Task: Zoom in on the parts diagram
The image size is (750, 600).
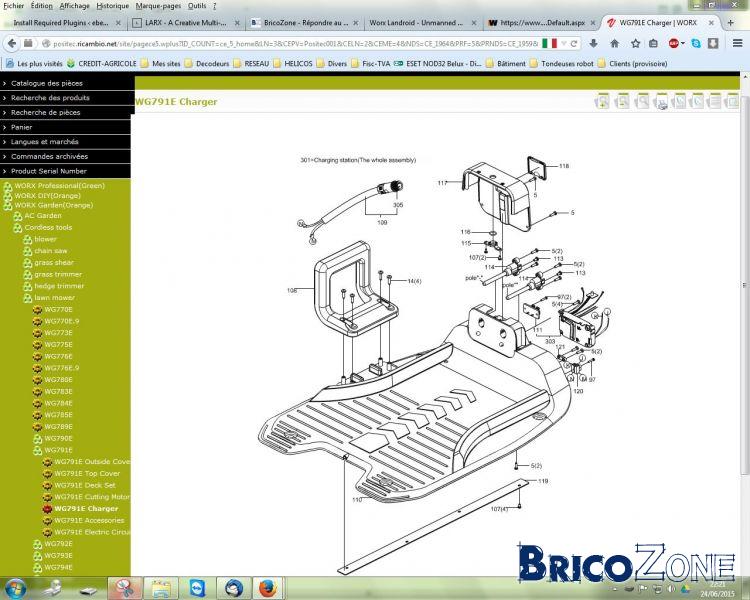Action: point(602,101)
